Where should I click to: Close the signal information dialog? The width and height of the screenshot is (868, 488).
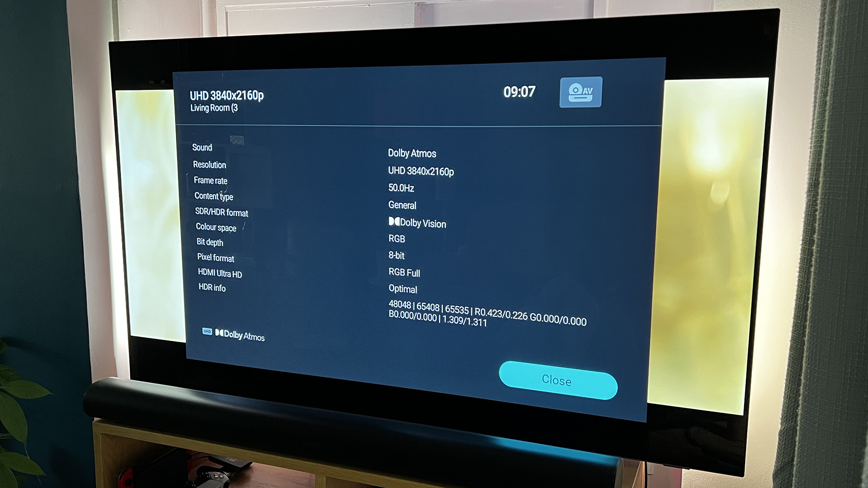coord(555,380)
